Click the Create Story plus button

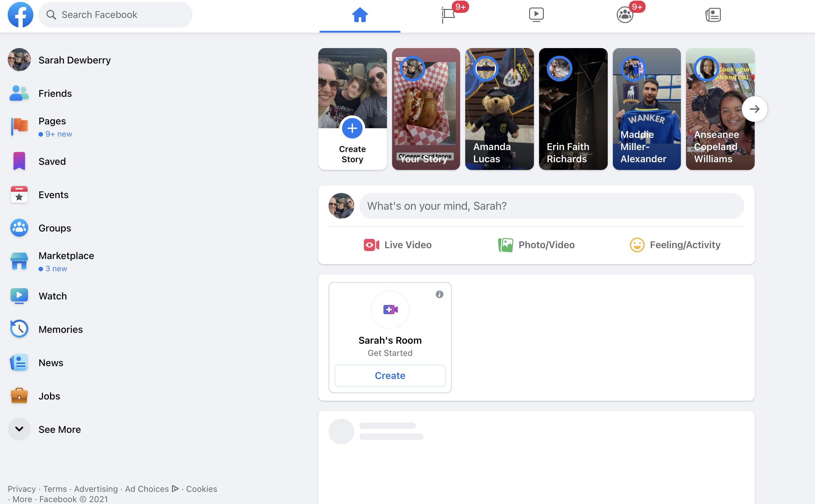(352, 128)
